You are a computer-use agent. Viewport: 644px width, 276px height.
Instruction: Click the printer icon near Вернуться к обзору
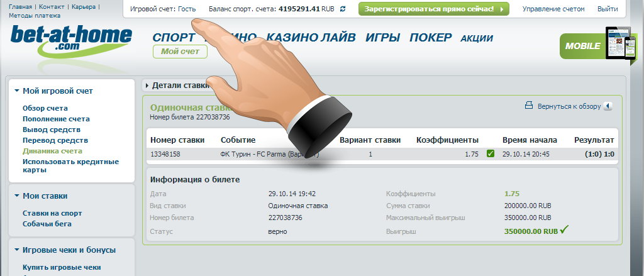529,106
